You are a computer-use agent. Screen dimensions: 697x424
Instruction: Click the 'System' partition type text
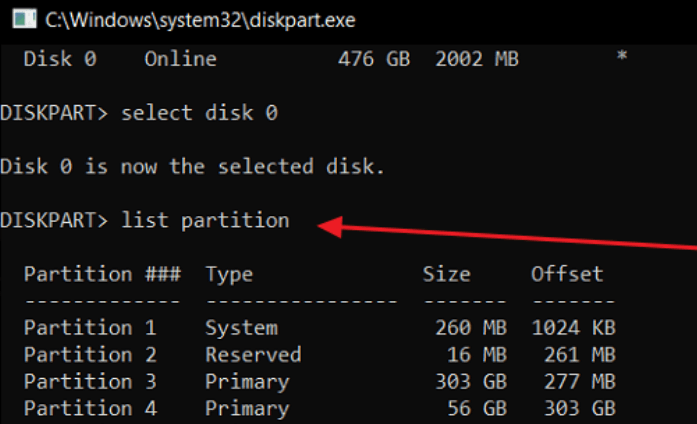pos(241,328)
